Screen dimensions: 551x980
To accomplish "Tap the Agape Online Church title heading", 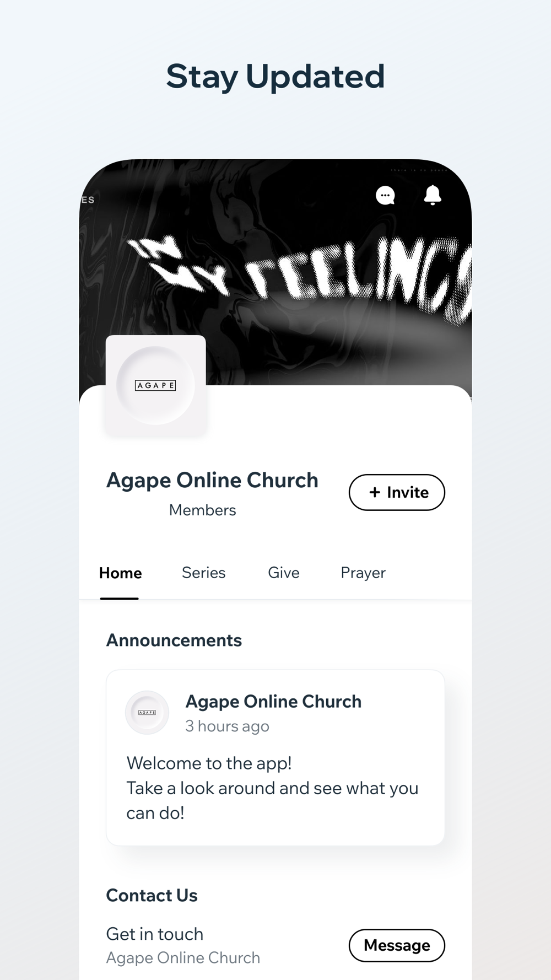I will 212,481.
